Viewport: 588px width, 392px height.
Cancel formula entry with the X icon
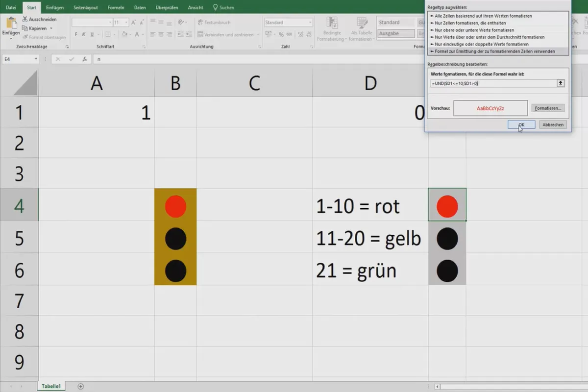point(57,59)
